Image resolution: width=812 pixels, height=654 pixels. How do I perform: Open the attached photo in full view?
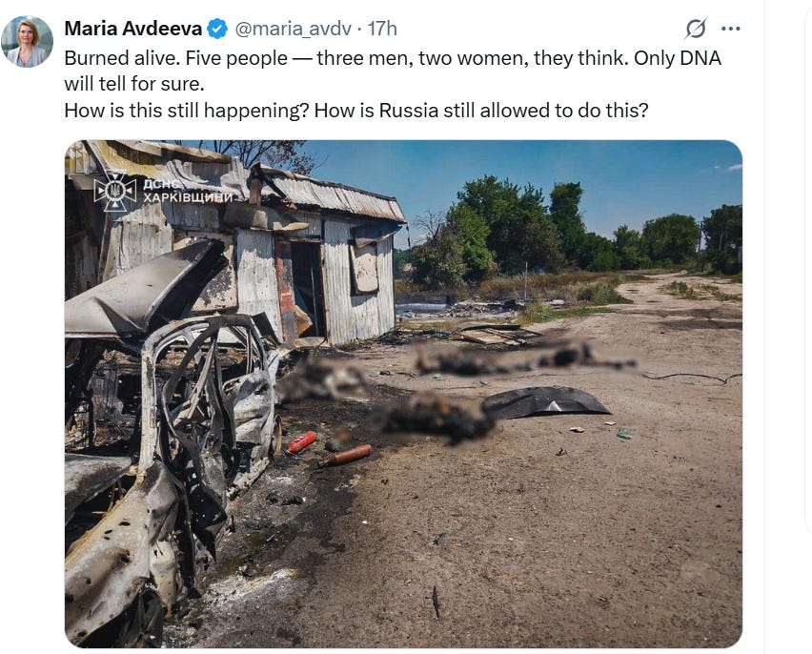click(403, 394)
